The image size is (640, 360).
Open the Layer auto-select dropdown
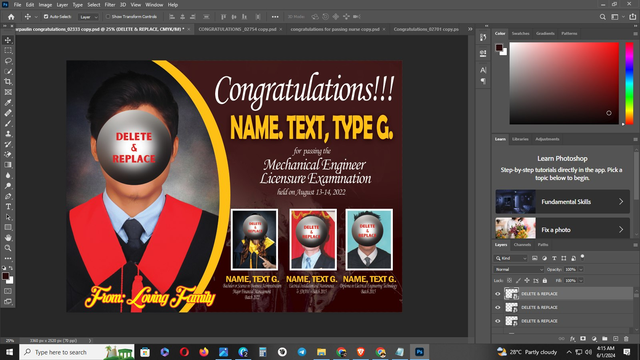point(89,17)
